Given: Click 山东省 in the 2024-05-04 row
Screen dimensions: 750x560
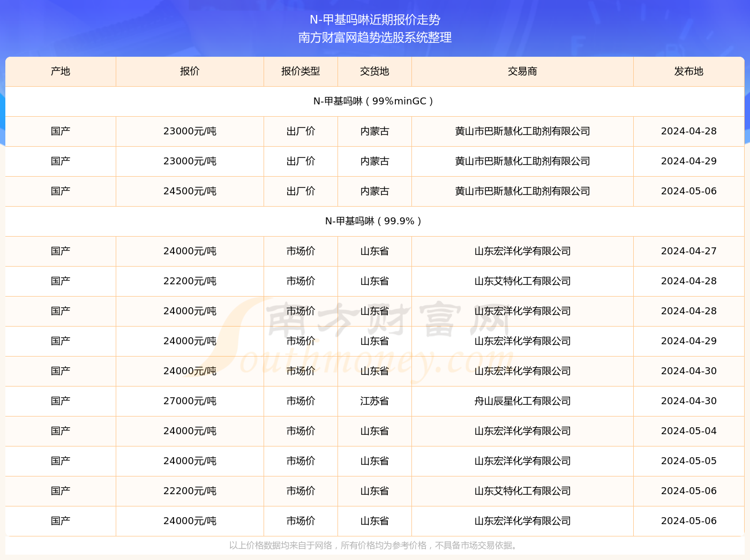Looking at the screenshot, I should pyautogui.click(x=374, y=431).
